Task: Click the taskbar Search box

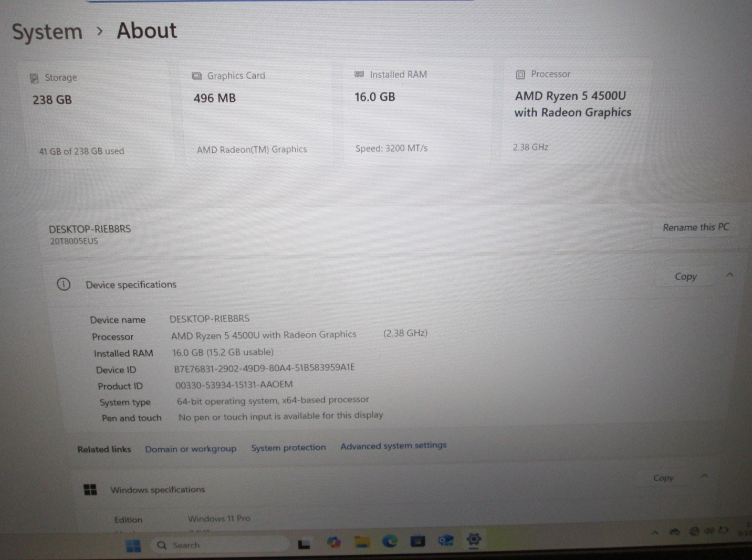Action: [x=219, y=545]
